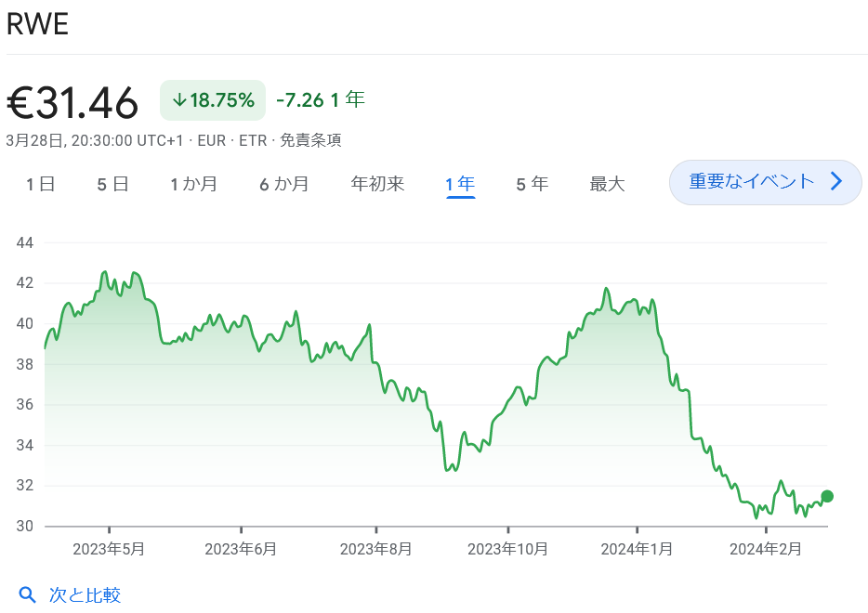Image resolution: width=868 pixels, height=613 pixels.
Task: Switch to the 5年 chart view
Action: [x=531, y=183]
